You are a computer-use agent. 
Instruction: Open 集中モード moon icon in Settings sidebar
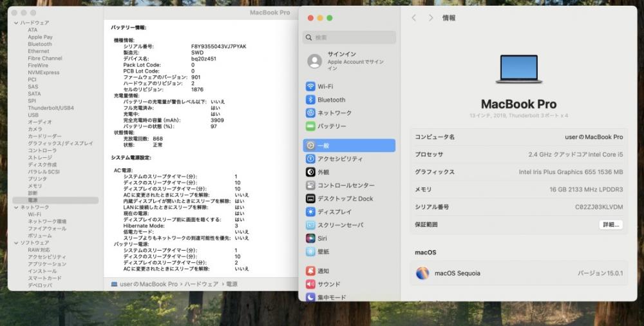click(310, 297)
